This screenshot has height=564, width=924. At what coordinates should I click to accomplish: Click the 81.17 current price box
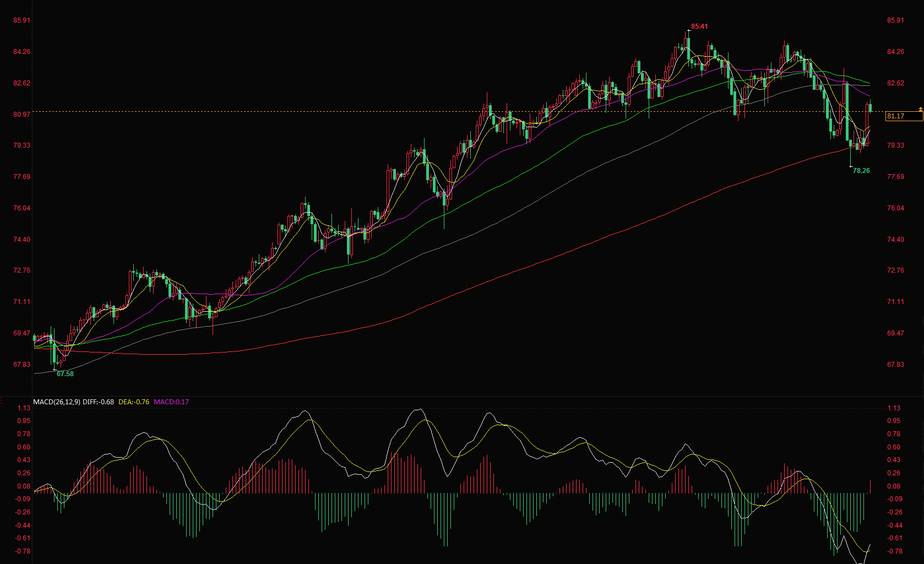point(903,116)
